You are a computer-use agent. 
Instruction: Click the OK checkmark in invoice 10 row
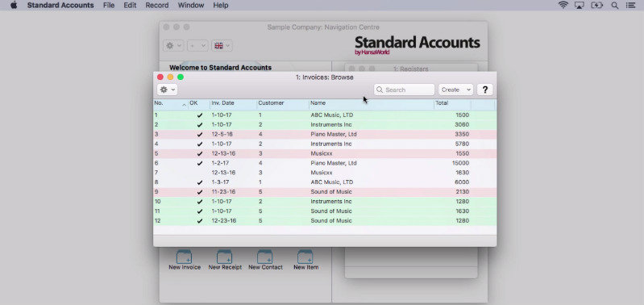[200, 202]
